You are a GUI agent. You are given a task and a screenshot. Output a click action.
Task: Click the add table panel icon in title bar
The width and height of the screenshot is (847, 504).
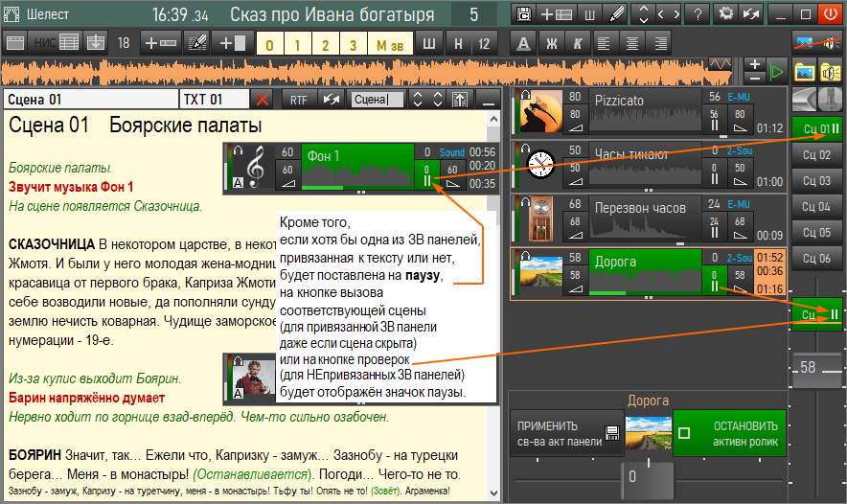[x=557, y=14]
